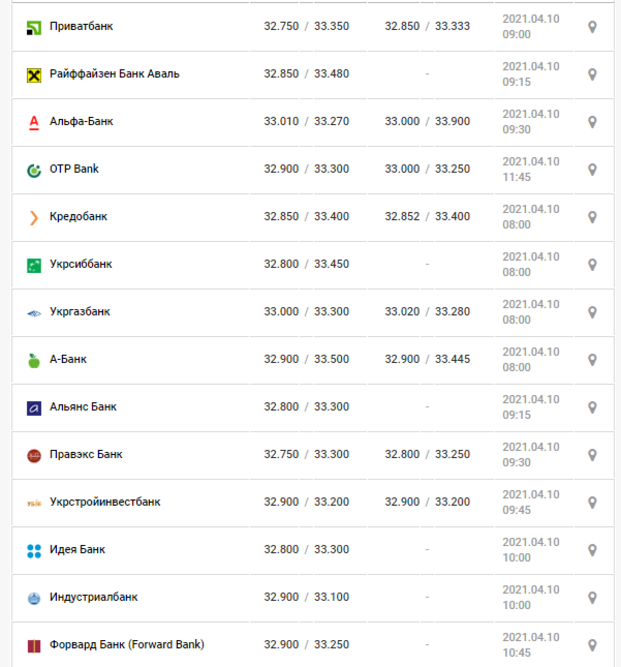Open map pin for Правэкс Банк row

[592, 456]
